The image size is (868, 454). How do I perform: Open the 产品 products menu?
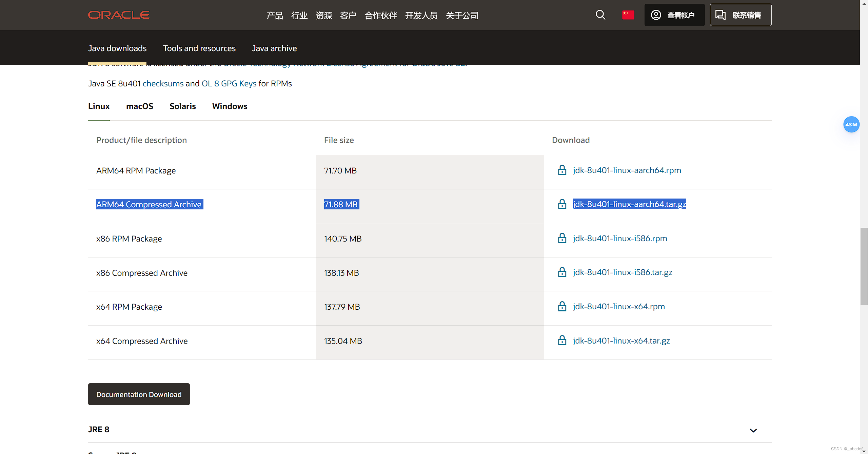point(275,16)
